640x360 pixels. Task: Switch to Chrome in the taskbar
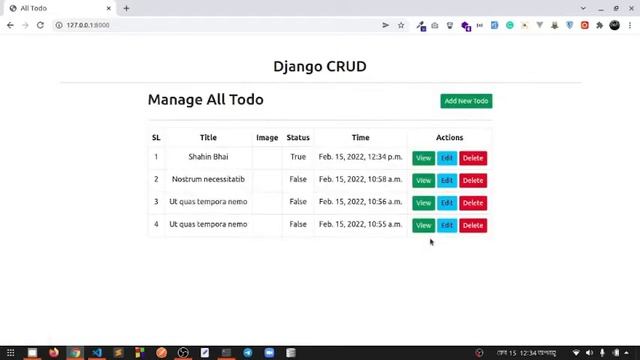coord(75,353)
